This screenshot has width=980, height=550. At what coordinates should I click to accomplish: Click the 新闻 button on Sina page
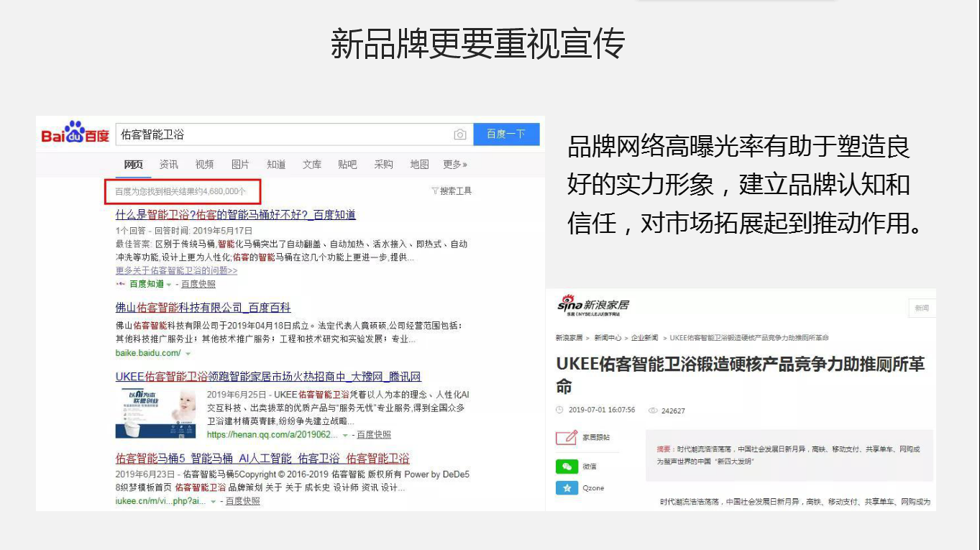tap(922, 308)
